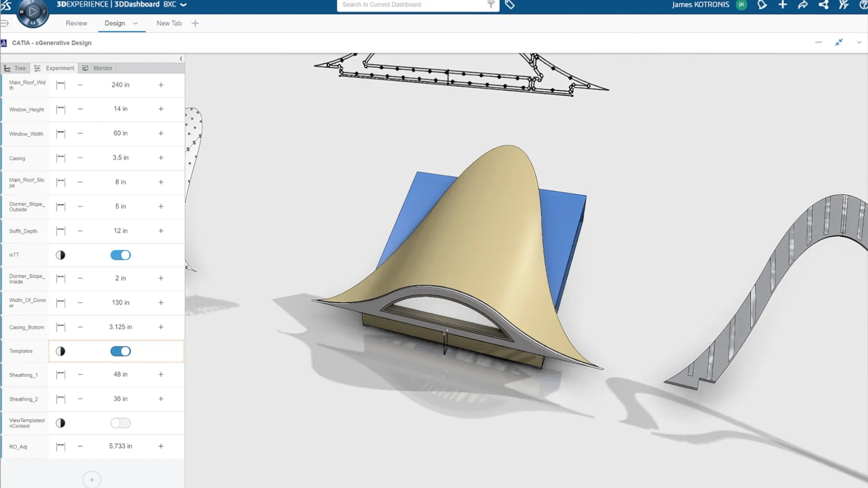Open the CATIA widget chevron menu
The width and height of the screenshot is (868, 488).
pos(859,42)
